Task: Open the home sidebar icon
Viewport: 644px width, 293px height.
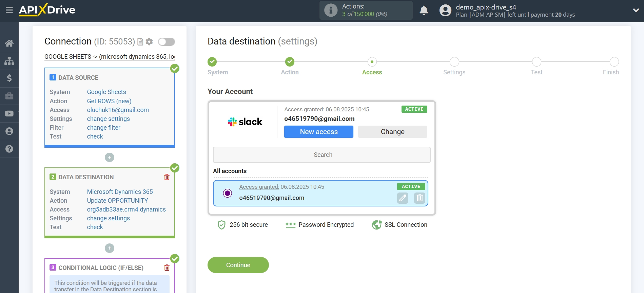Action: 9,43
